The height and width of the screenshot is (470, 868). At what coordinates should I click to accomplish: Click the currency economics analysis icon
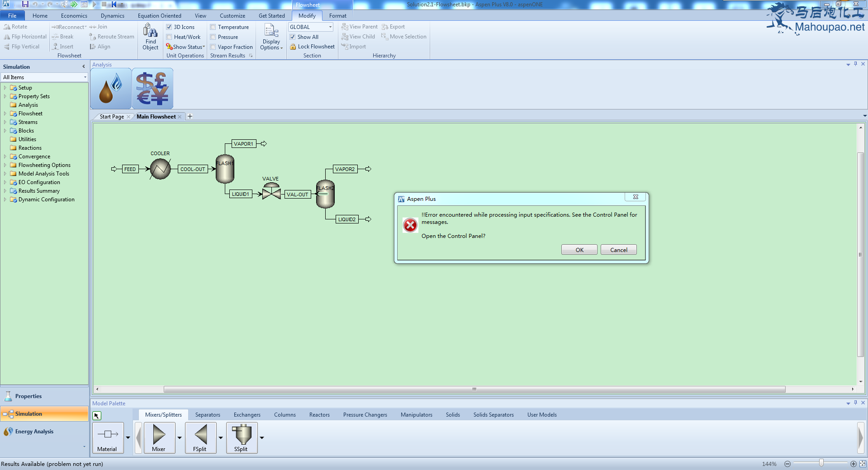tap(152, 89)
